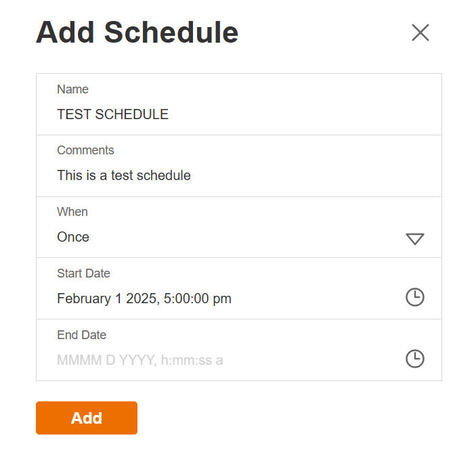Close the Add Schedule dialog
The image size is (476, 465).
420,32
